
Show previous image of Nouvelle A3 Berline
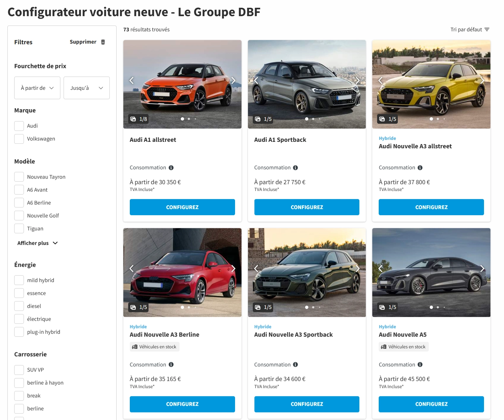click(131, 268)
